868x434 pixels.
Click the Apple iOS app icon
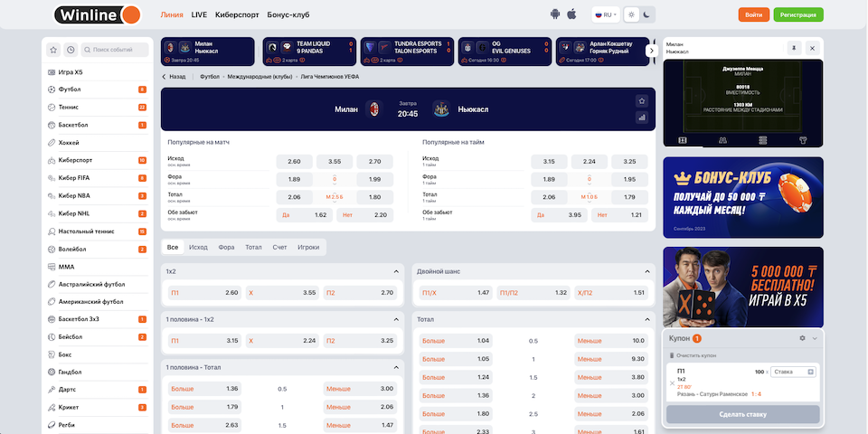coord(571,14)
